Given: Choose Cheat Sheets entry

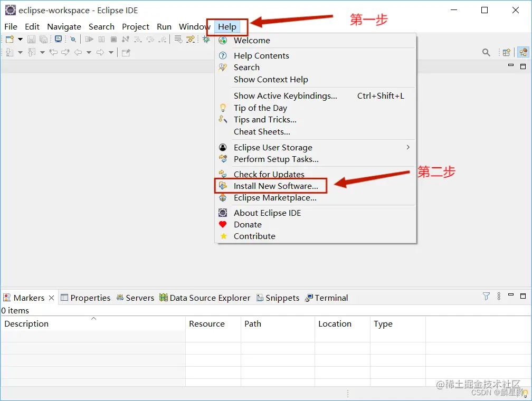Looking at the screenshot, I should [x=316, y=131].
